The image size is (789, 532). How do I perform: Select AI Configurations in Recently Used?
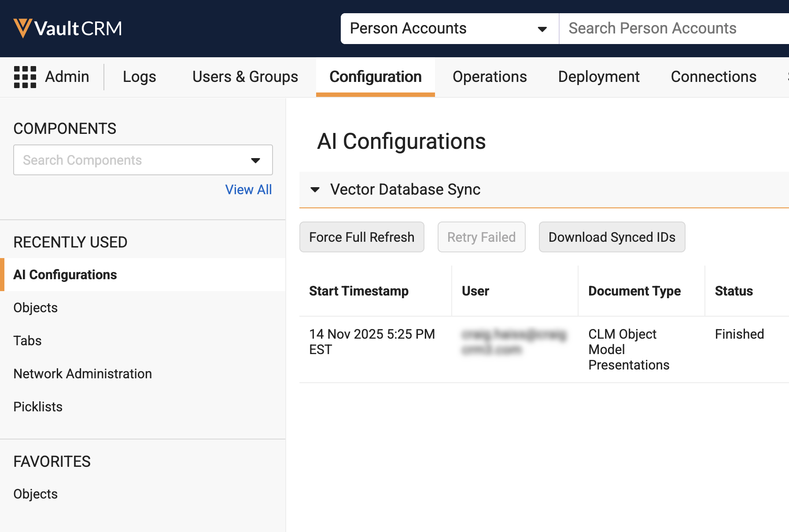coord(143,275)
